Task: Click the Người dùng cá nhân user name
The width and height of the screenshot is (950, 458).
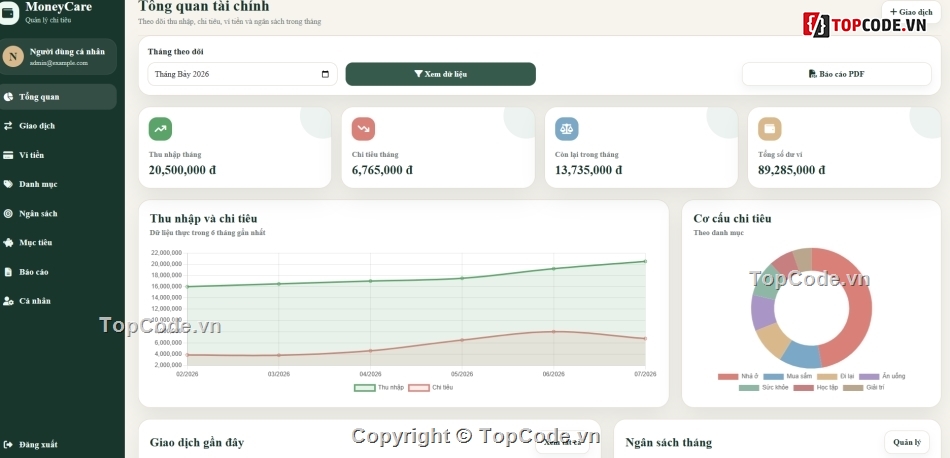Action: coord(67,52)
